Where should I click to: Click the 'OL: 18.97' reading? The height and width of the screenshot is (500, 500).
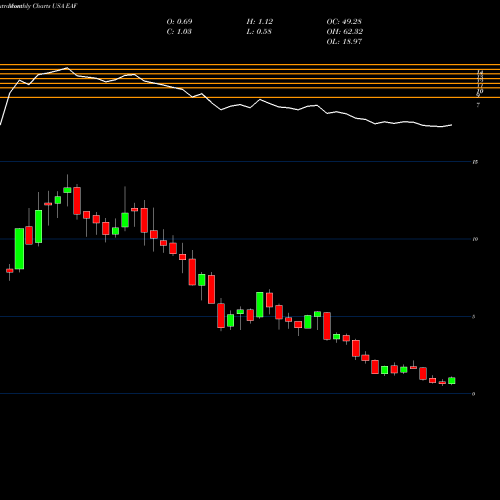tap(344, 41)
